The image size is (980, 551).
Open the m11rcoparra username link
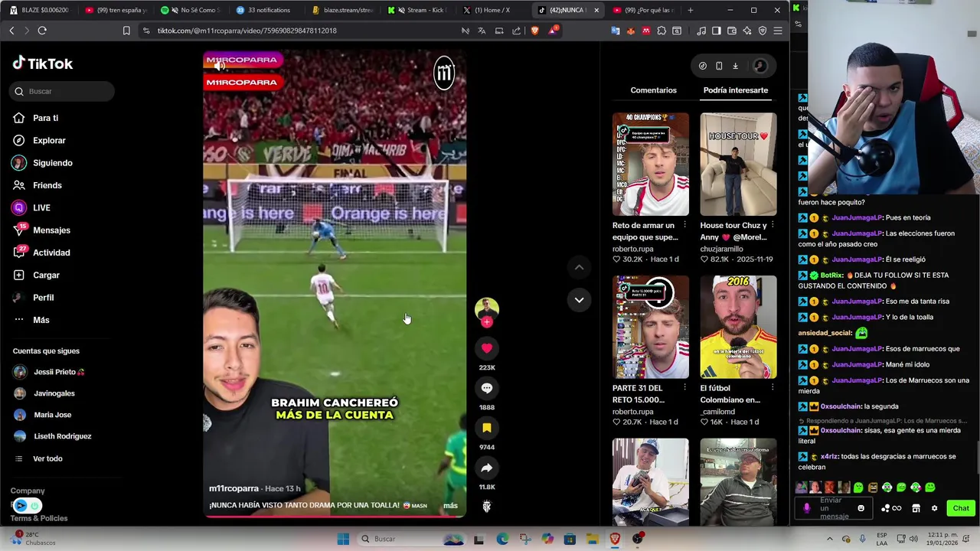click(x=234, y=488)
